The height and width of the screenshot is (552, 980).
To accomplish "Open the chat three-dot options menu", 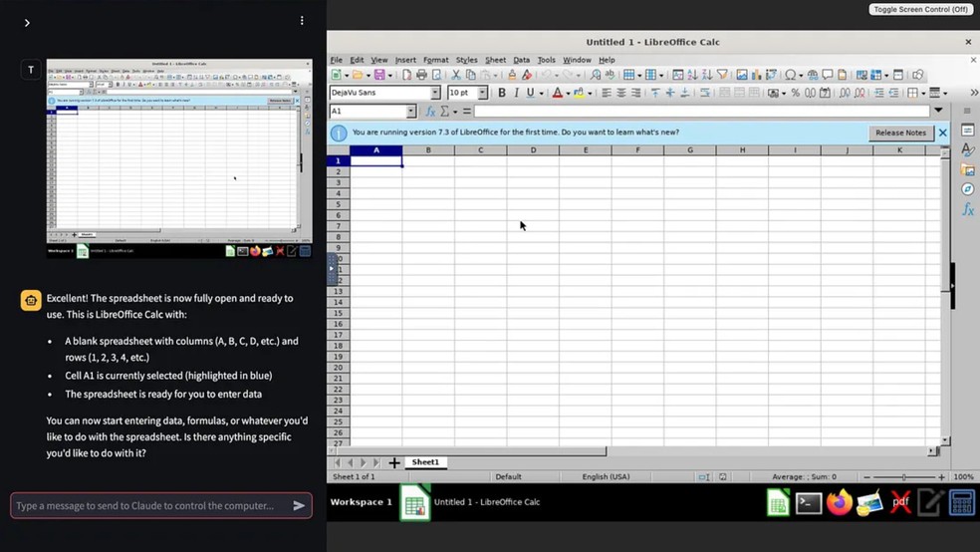I will (x=302, y=21).
